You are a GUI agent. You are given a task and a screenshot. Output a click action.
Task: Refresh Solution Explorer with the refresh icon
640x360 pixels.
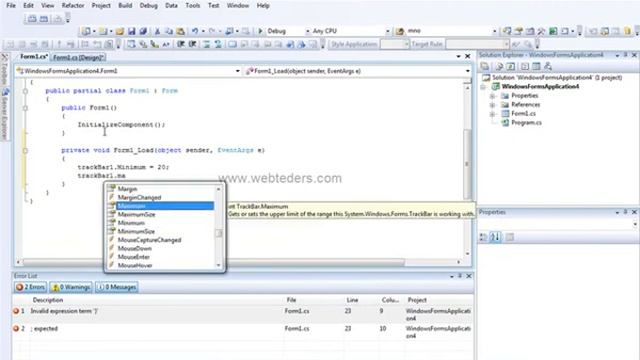[x=511, y=66]
